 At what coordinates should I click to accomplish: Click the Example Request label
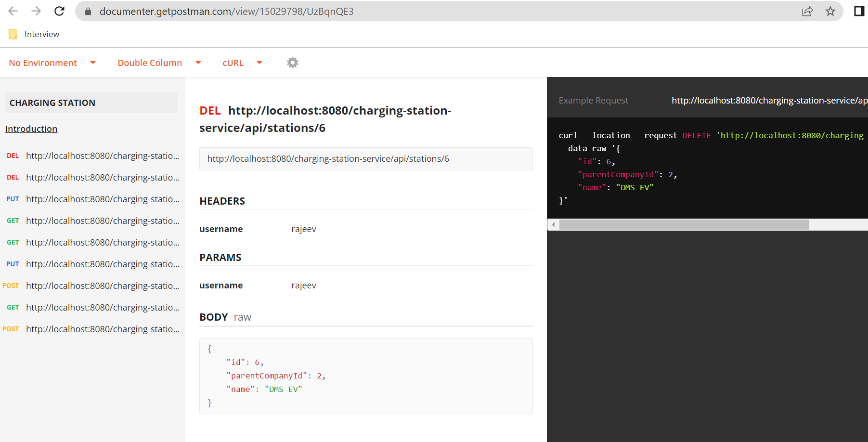593,100
